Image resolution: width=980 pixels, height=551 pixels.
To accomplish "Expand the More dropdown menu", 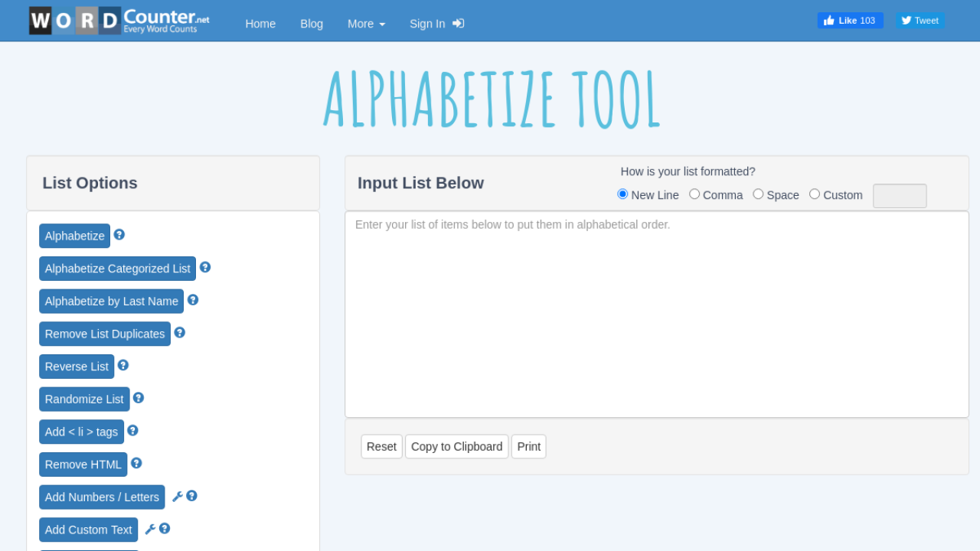I will (366, 24).
